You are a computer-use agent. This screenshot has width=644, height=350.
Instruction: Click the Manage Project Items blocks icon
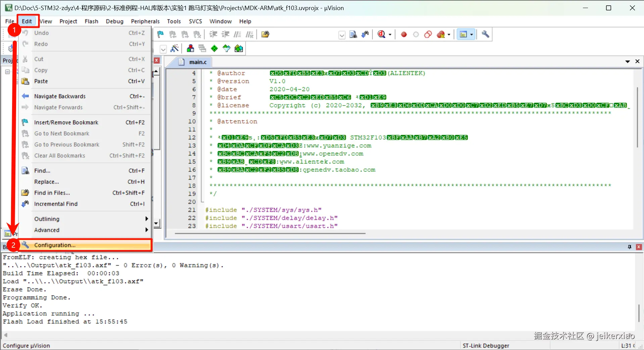[190, 49]
